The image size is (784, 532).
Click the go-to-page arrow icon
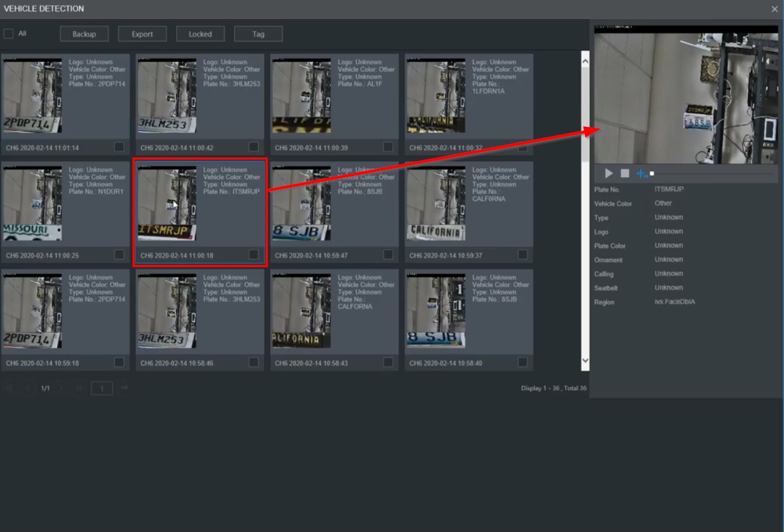[x=124, y=387]
